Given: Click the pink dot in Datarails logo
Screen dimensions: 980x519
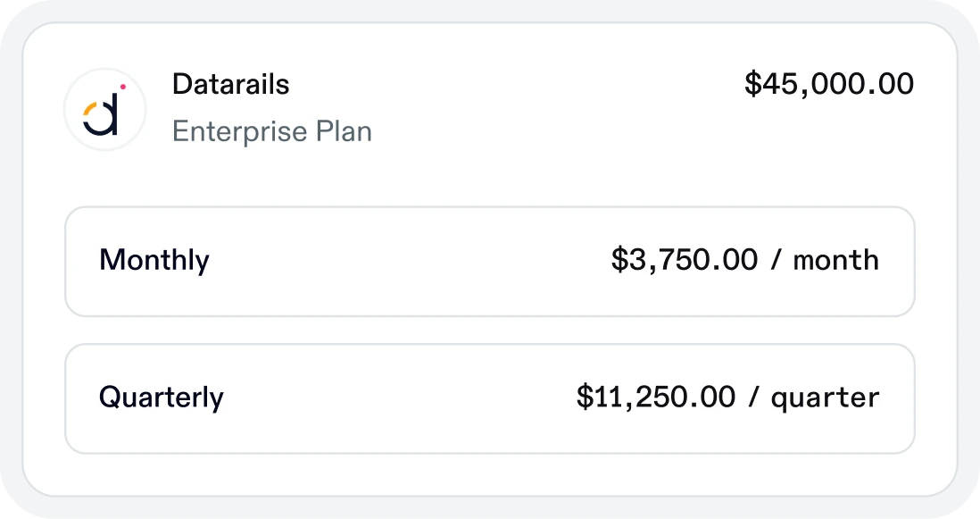Looking at the screenshot, I should coord(123,87).
